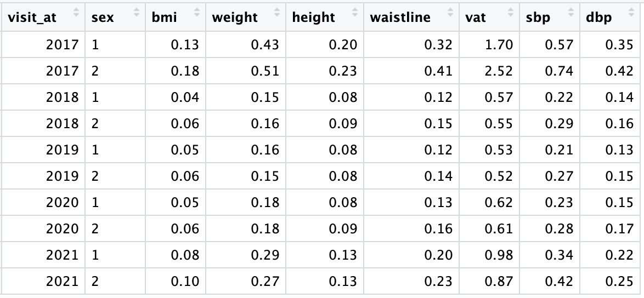This screenshot has width=644, height=298.
Task: Select the waistline column header label
Action: click(x=400, y=17)
